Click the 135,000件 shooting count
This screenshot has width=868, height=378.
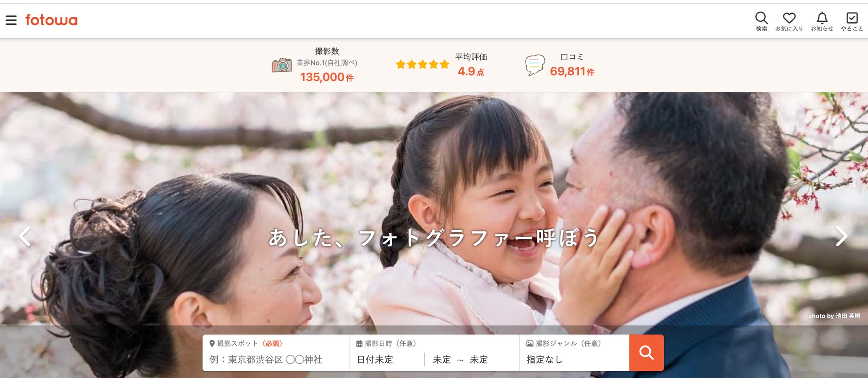327,77
